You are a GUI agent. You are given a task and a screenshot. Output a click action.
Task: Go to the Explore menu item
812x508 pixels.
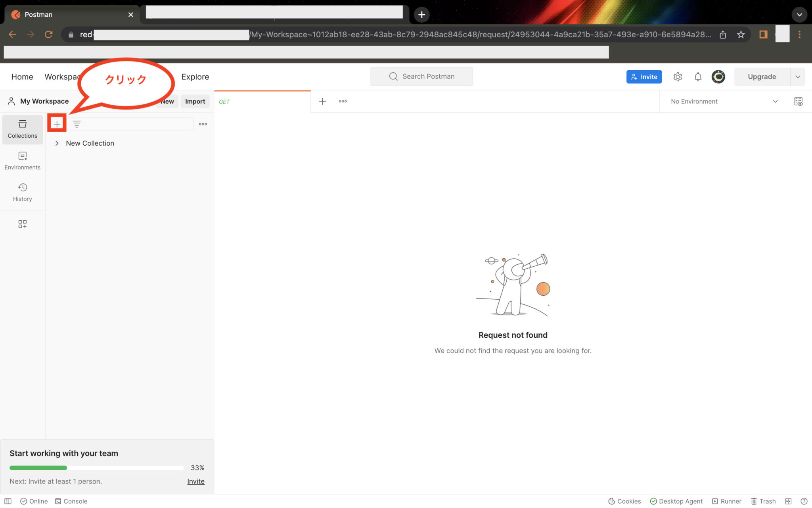point(195,77)
